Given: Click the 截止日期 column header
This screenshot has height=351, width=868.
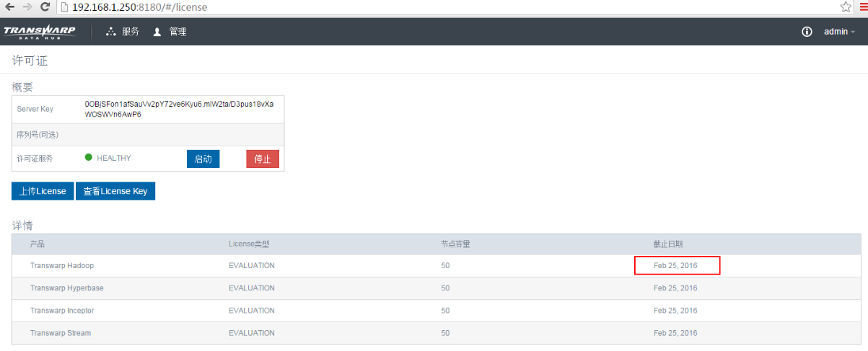Looking at the screenshot, I should (x=668, y=244).
